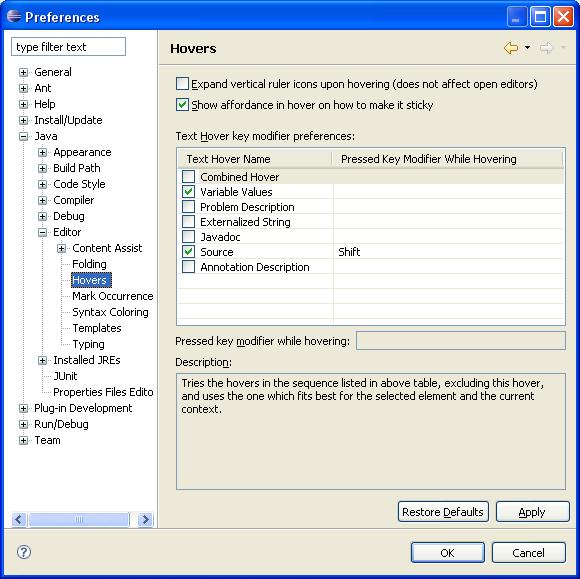
Task: Expand the Plug-in Development node
Action: [23, 408]
